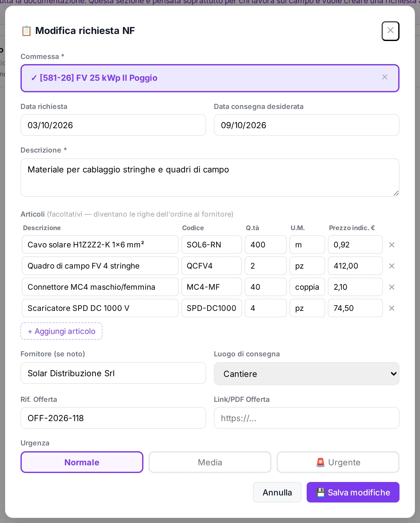The width and height of the screenshot is (420, 523).
Task: Edit the code field SOL6-RN
Action: click(212, 245)
